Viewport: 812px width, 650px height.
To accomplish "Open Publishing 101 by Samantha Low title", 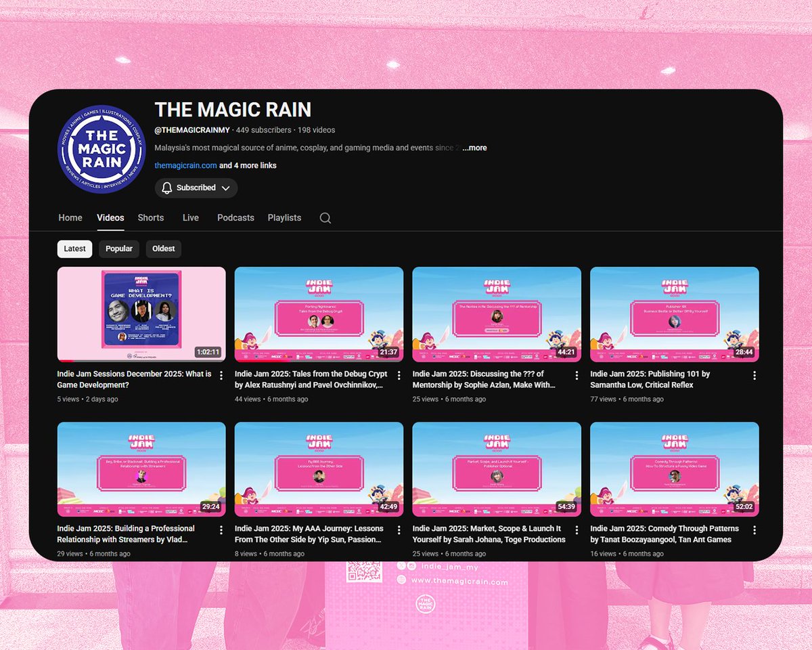I will (x=650, y=379).
